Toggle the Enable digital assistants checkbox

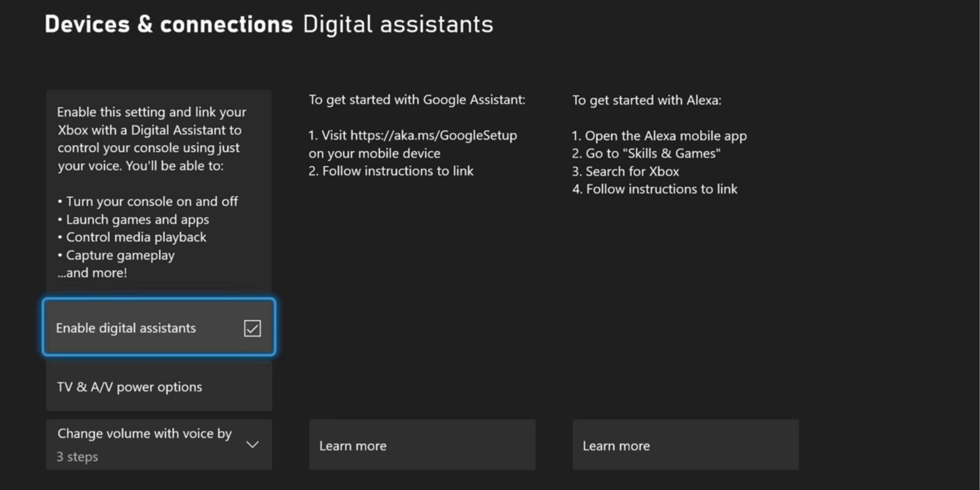point(252,328)
